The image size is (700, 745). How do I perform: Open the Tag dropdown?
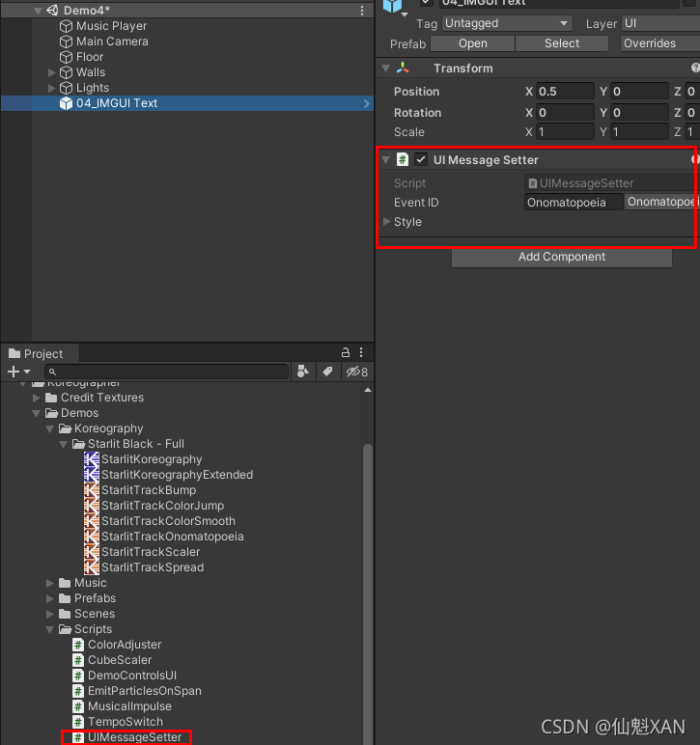pyautogui.click(x=507, y=23)
